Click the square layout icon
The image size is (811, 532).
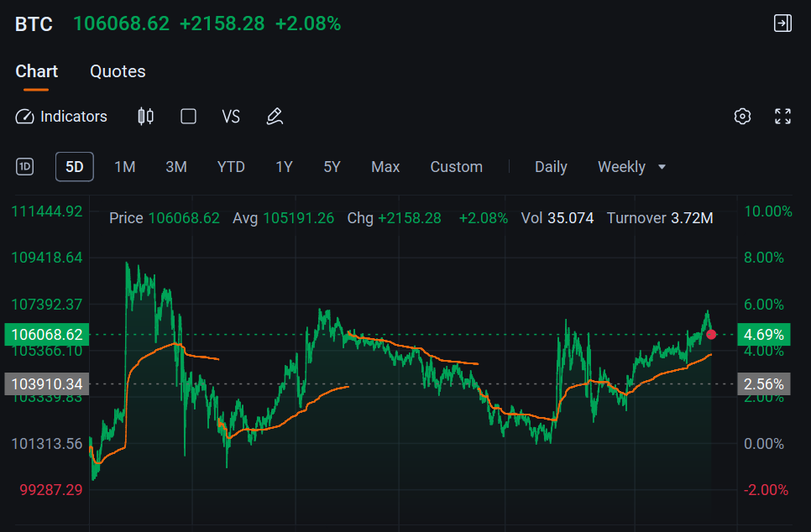[188, 117]
